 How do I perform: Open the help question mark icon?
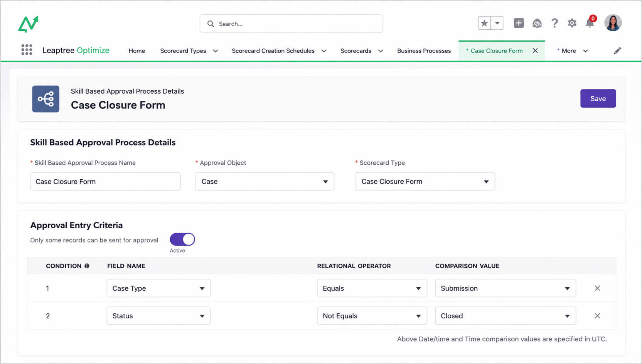click(554, 24)
